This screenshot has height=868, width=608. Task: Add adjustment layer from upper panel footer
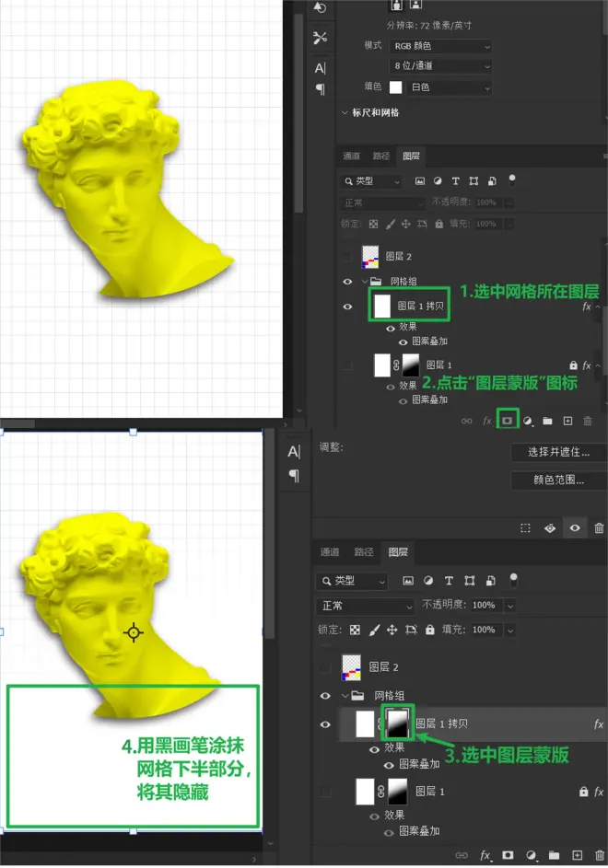tap(528, 422)
